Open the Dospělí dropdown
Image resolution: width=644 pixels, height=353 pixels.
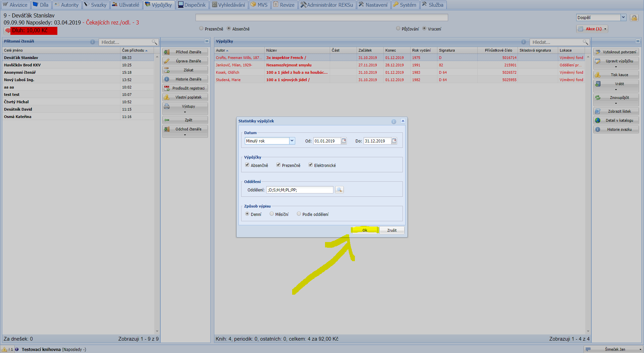click(623, 17)
